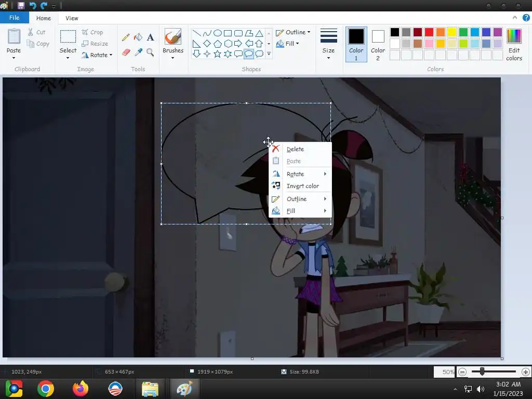Click the Crop button

pyautogui.click(x=92, y=32)
